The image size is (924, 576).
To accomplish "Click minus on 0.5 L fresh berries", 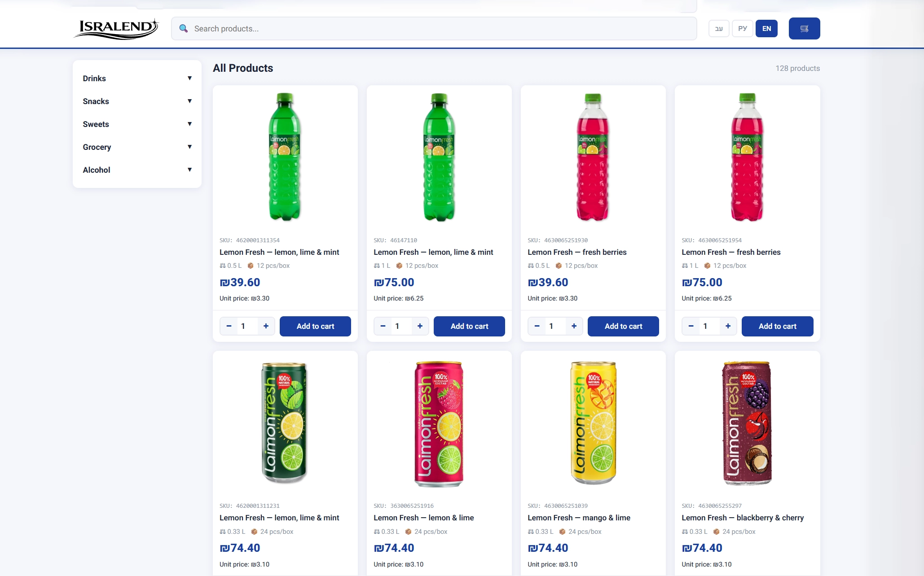I will coord(537,326).
